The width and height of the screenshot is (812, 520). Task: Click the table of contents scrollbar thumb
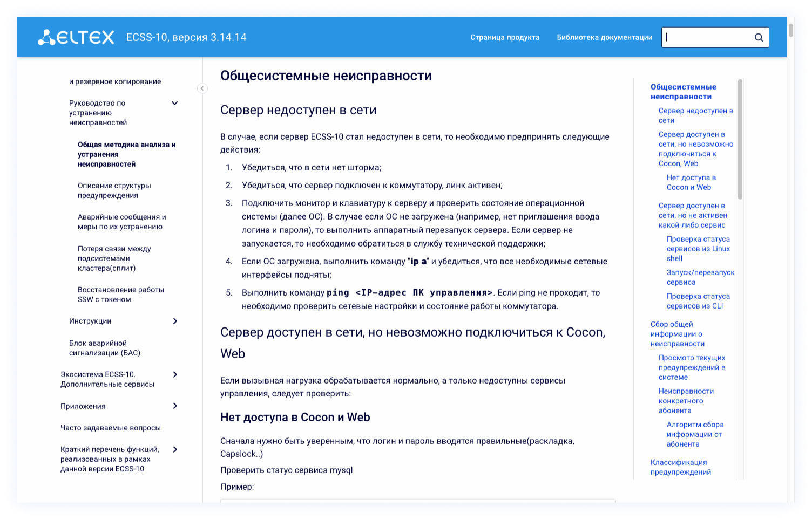click(x=740, y=139)
